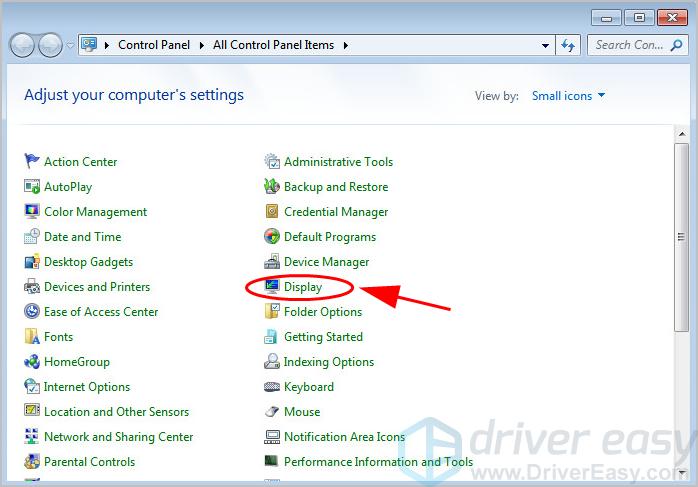Click the Control Panel breadcrumb
This screenshot has width=698, height=487.
pos(154,45)
